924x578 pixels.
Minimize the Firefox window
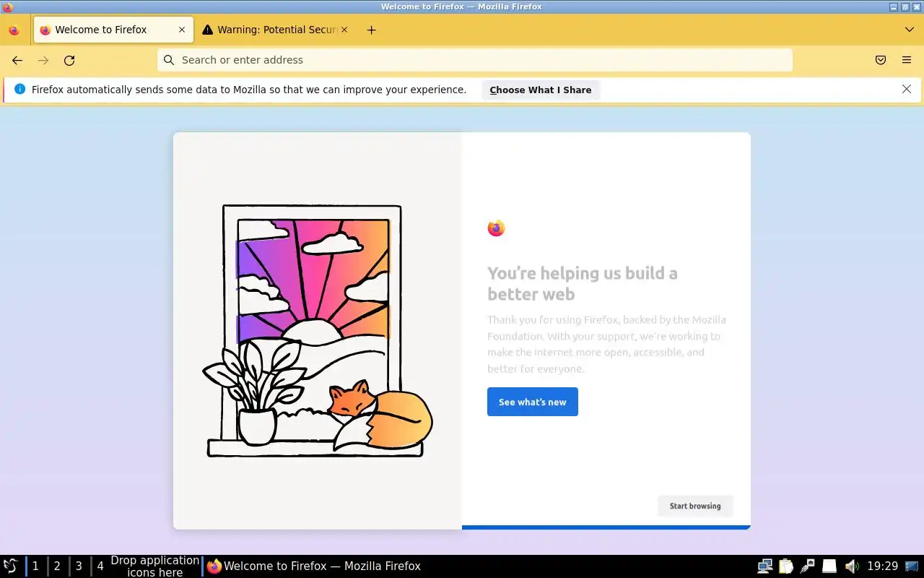coord(894,7)
